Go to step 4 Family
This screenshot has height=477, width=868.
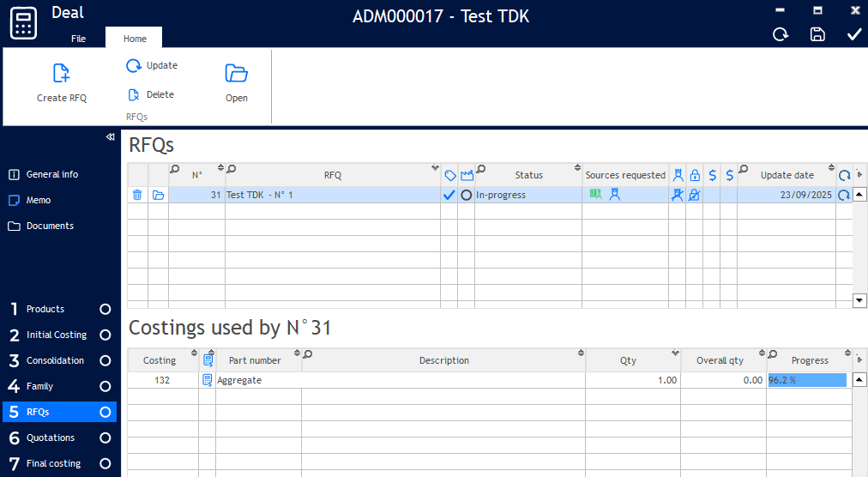39,387
